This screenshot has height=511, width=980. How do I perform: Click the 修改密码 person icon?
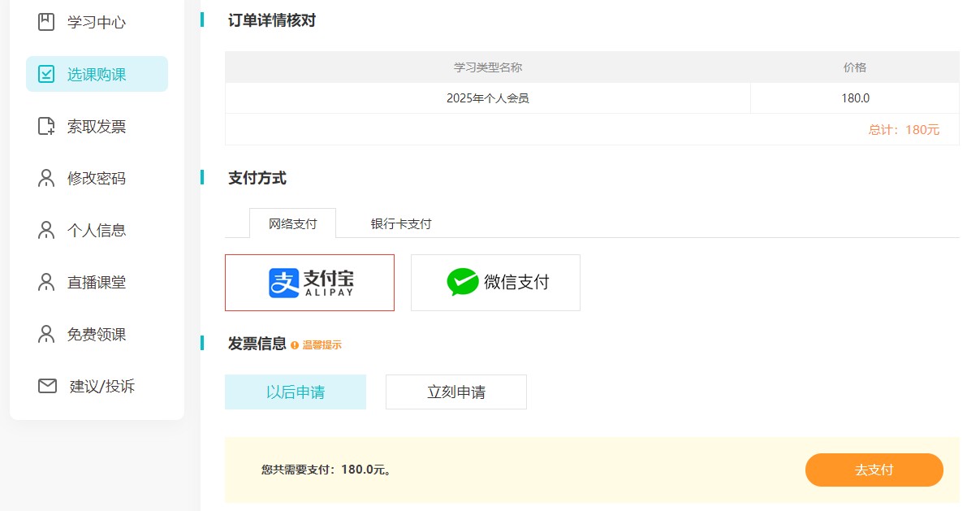pos(46,178)
